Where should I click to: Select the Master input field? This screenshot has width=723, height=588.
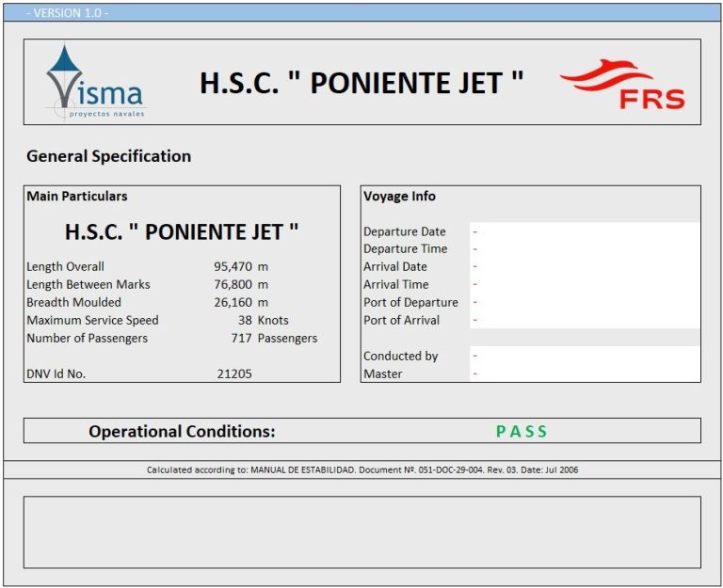[585, 373]
